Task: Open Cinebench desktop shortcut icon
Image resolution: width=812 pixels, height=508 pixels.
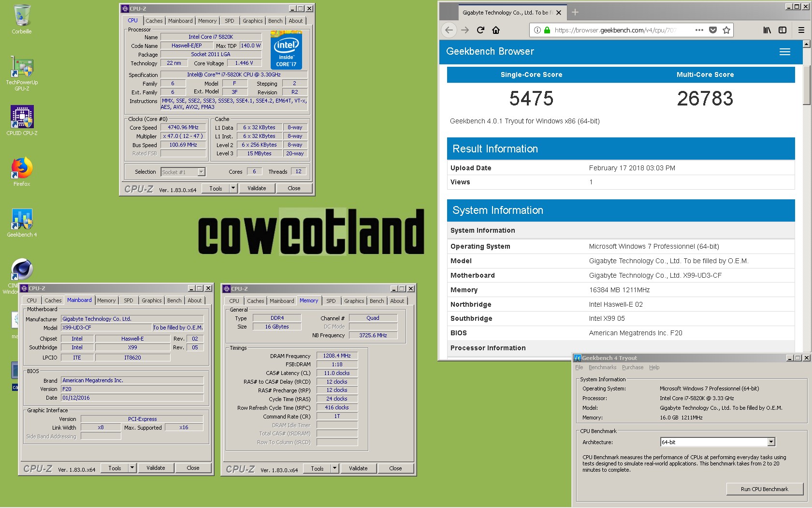Action: (x=22, y=269)
